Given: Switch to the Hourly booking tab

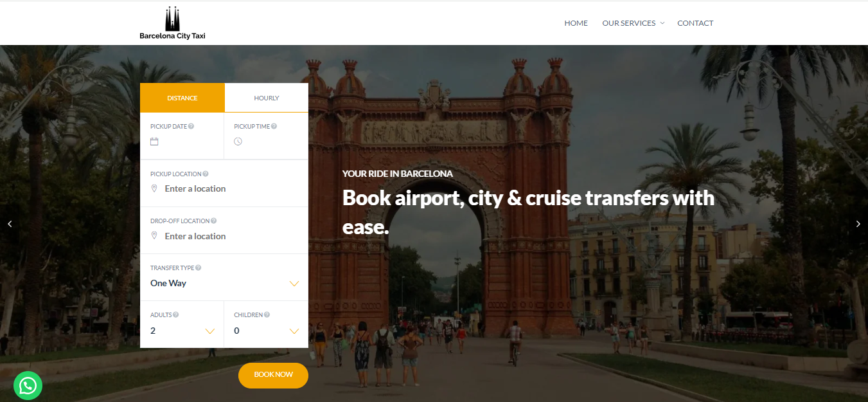Looking at the screenshot, I should 266,98.
